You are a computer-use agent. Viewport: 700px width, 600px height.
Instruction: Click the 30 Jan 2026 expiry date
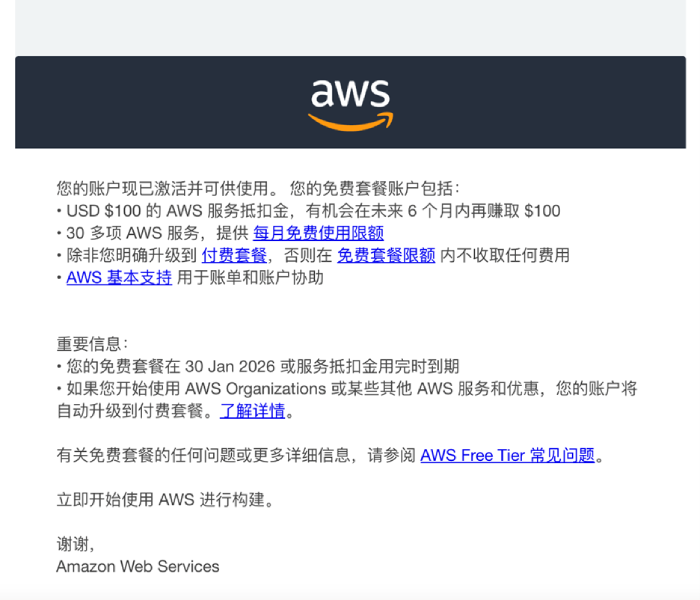244,366
